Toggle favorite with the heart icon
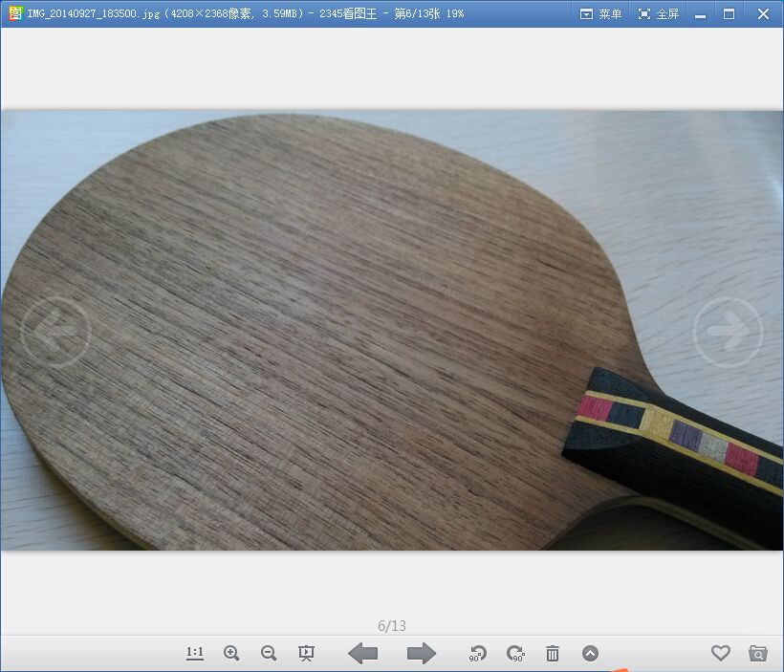The image size is (784, 672). (720, 653)
